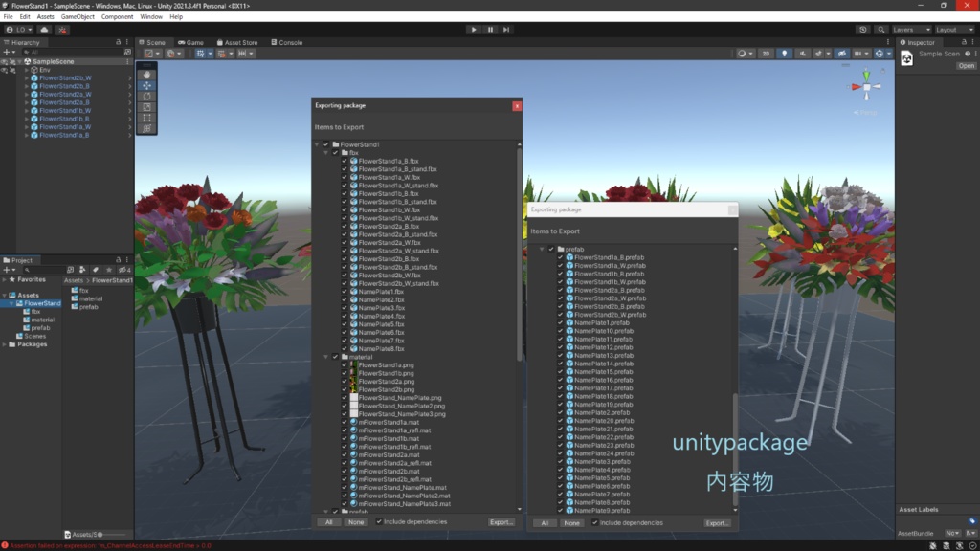Expand Packages folder in Project panel
The image size is (980, 551).
pos(5,344)
